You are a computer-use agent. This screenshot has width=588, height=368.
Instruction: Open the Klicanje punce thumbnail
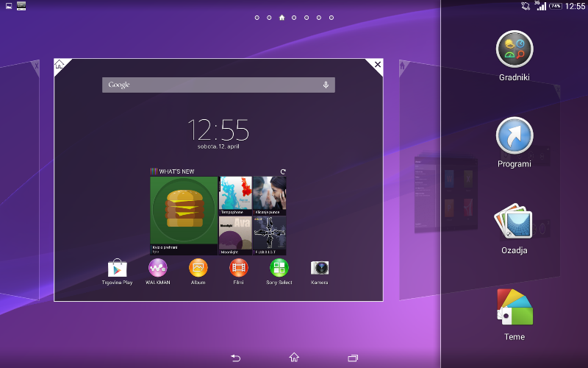(270, 196)
